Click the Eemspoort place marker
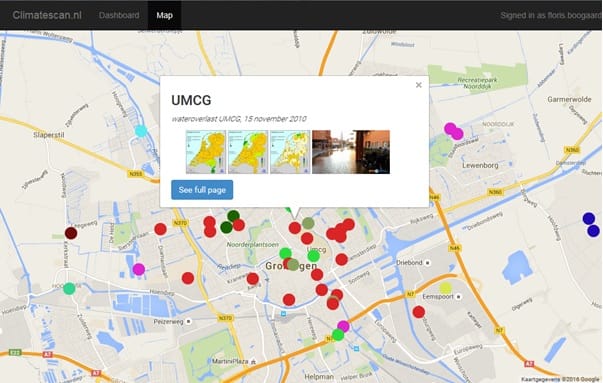 coord(458,296)
